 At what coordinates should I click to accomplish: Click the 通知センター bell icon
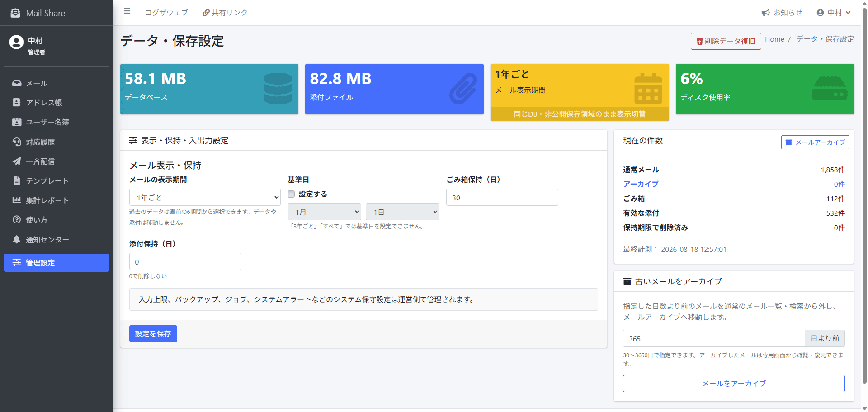tap(17, 239)
